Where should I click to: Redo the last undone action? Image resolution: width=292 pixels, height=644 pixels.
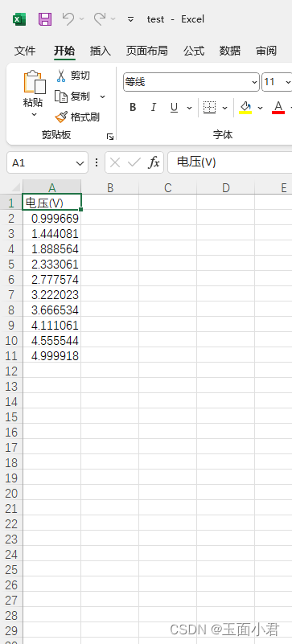coord(100,18)
